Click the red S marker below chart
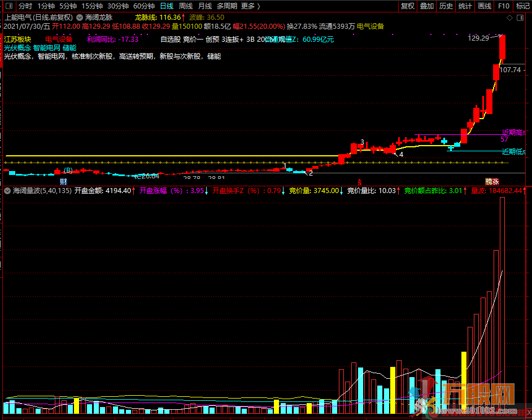Image resolution: width=532 pixels, height=420 pixels. point(359,181)
